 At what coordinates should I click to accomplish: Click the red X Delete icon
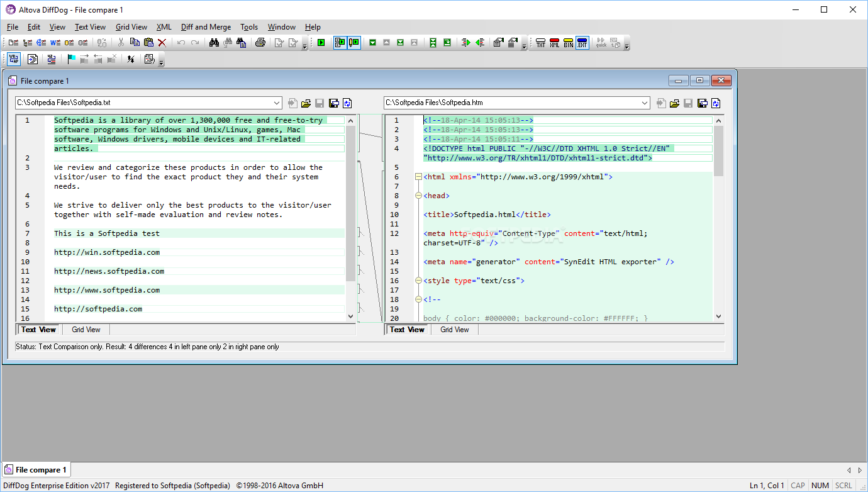point(162,43)
